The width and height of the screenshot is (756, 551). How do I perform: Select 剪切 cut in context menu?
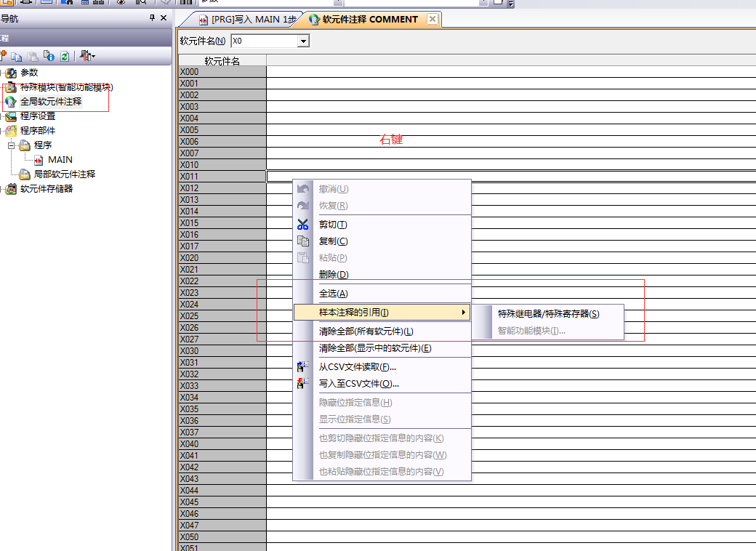coord(333,225)
